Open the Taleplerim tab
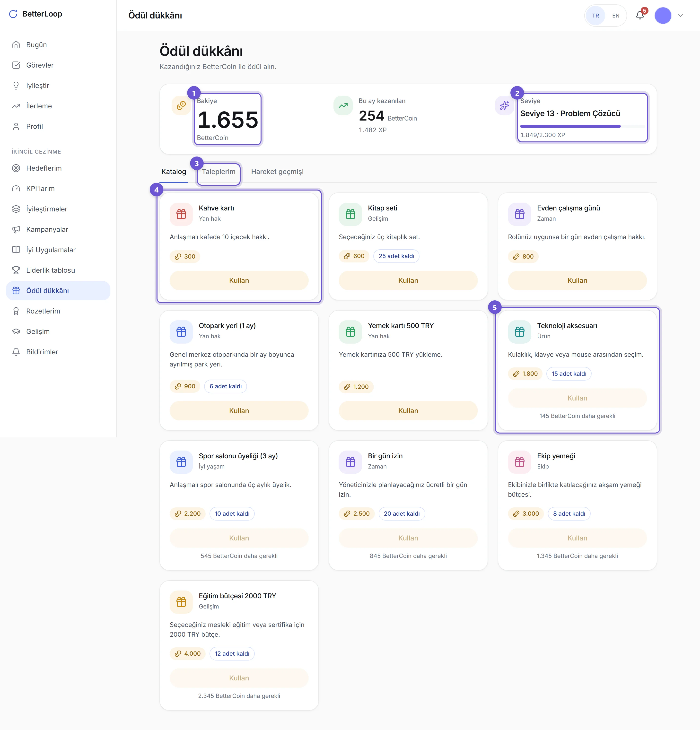Viewport: 700px width, 730px height. pyautogui.click(x=219, y=172)
